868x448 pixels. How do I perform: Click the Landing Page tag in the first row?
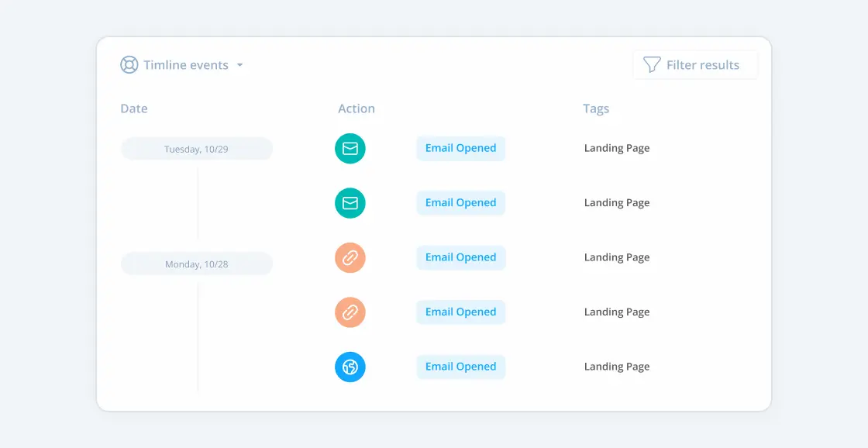(617, 148)
